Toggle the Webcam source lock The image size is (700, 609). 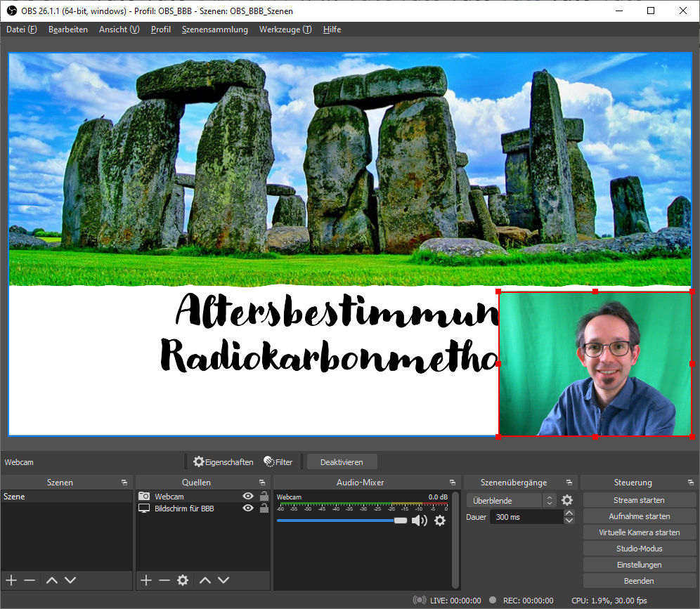point(264,497)
